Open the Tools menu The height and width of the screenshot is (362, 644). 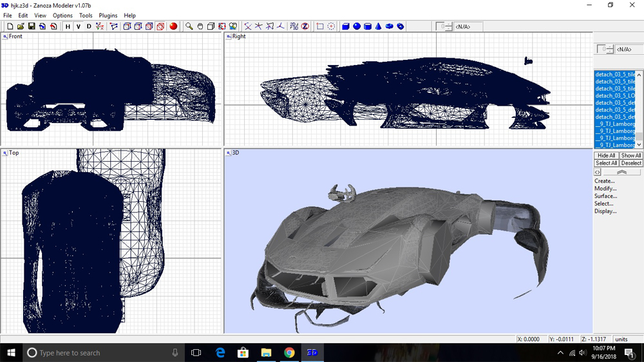coord(86,15)
